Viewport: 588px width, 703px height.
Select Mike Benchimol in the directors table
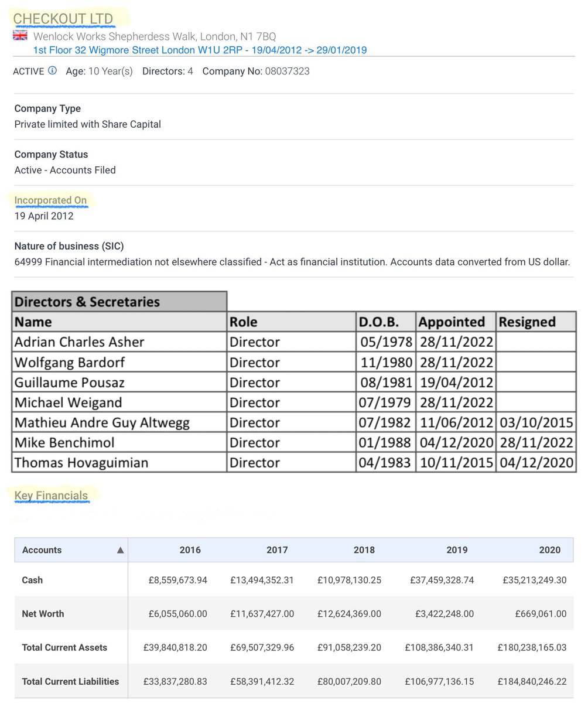pos(64,442)
